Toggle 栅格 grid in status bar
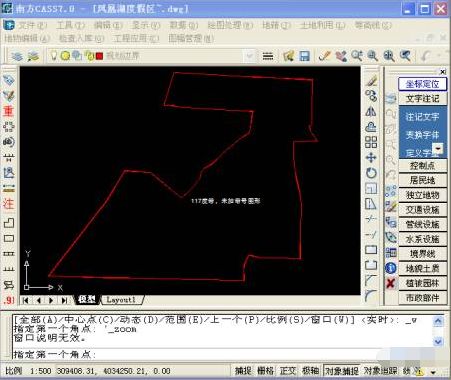 coord(265,371)
